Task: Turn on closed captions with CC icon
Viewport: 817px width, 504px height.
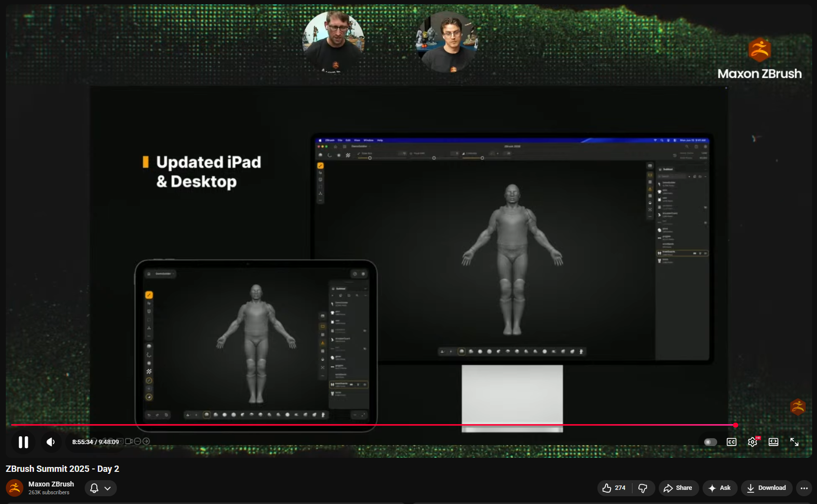Action: [x=731, y=442]
